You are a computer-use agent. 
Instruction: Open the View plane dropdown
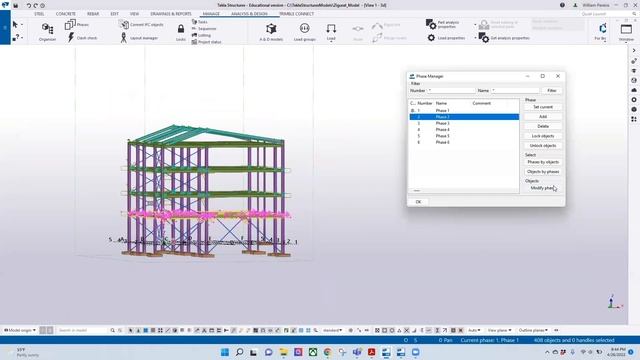(500, 330)
